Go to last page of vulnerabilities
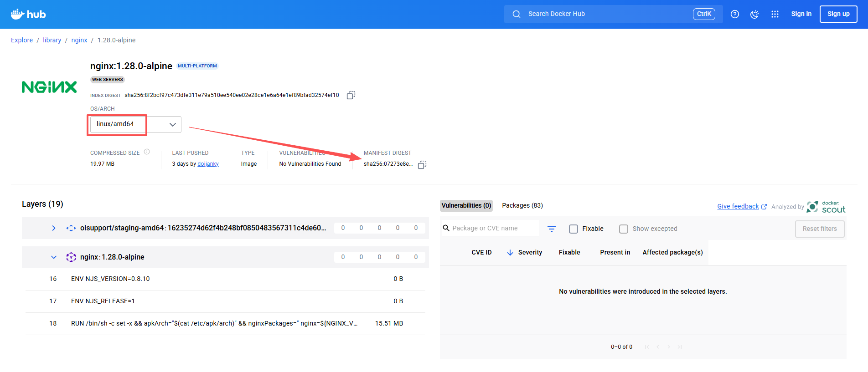This screenshot has height=372, width=868. coord(680,347)
